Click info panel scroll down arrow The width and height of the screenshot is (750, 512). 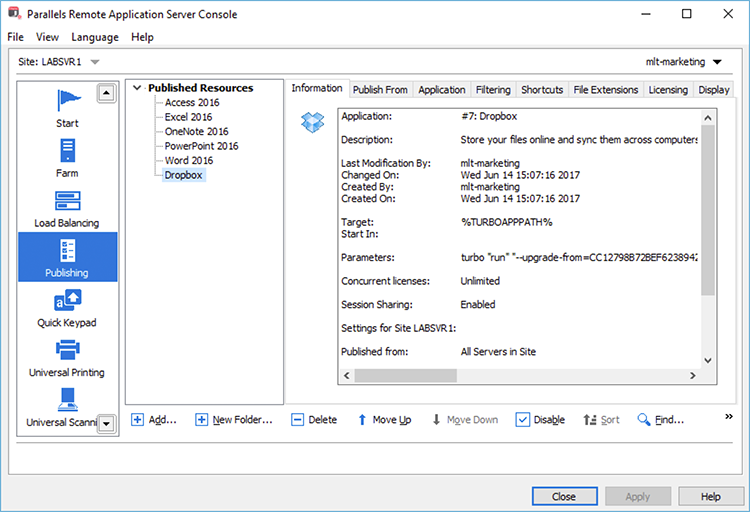pos(708,360)
